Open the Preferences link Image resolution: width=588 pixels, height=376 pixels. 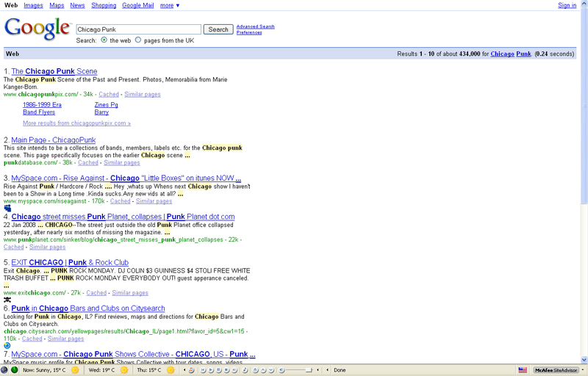click(x=249, y=32)
